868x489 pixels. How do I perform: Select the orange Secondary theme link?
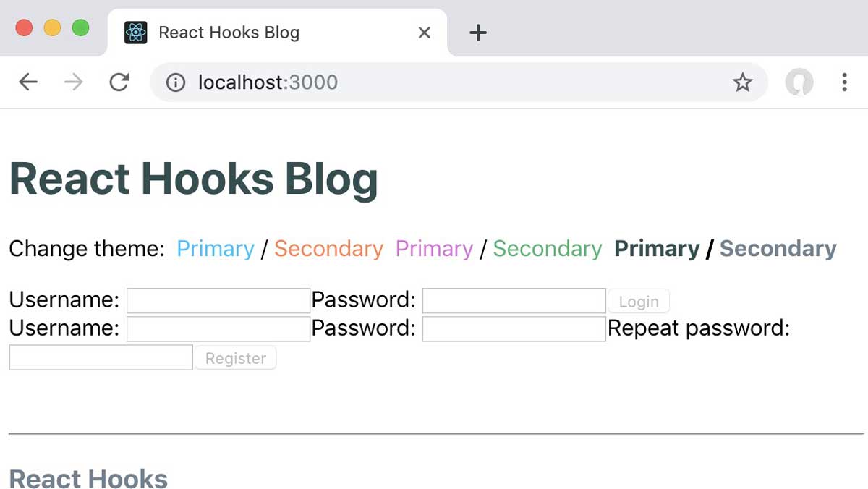[x=328, y=249]
